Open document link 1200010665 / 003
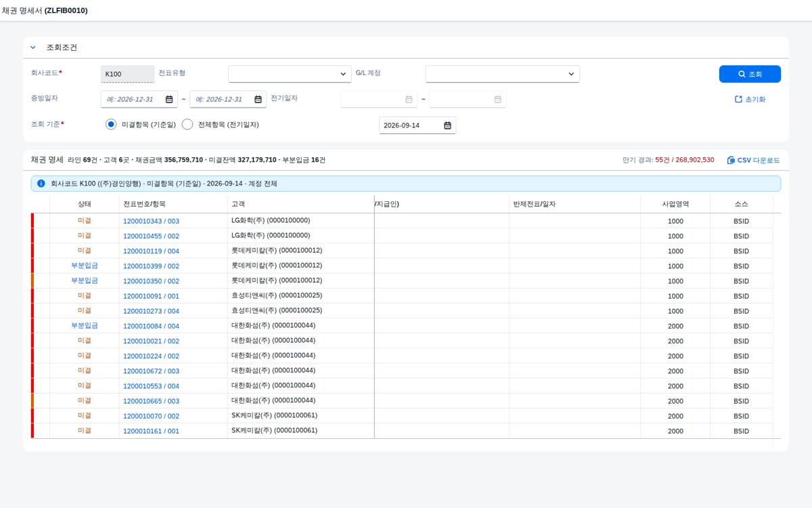 coord(151,401)
